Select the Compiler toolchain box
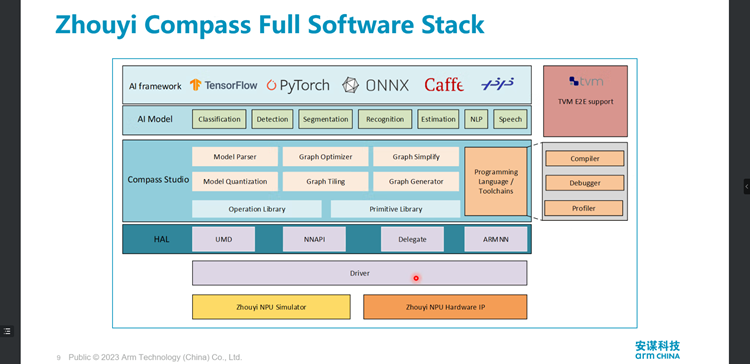Image resolution: width=750 pixels, height=364 pixels. coord(585,158)
